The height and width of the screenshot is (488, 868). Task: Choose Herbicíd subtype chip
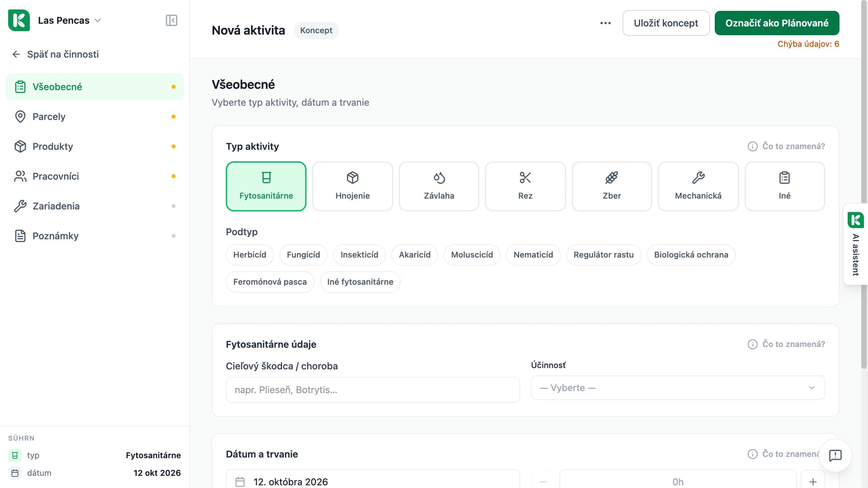point(250,255)
